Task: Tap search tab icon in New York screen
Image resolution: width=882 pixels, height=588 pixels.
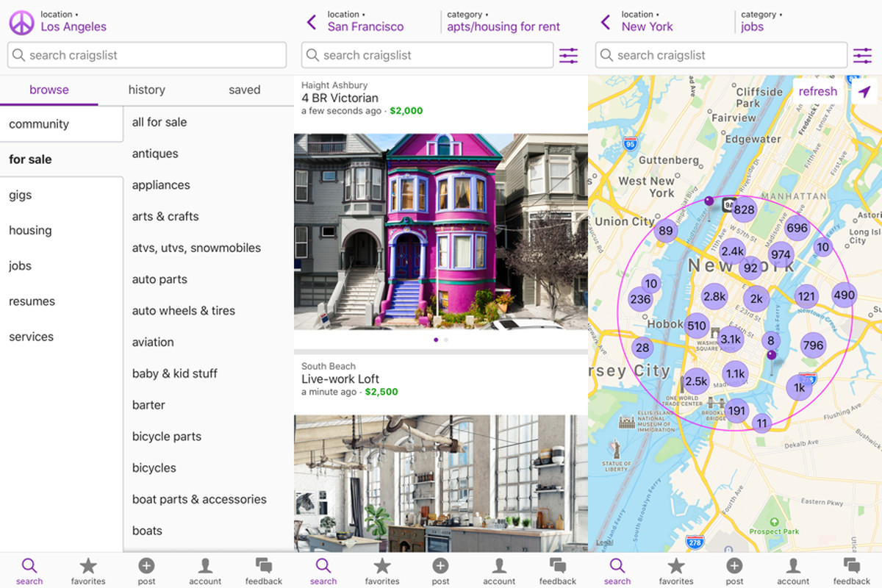Action: [x=617, y=570]
